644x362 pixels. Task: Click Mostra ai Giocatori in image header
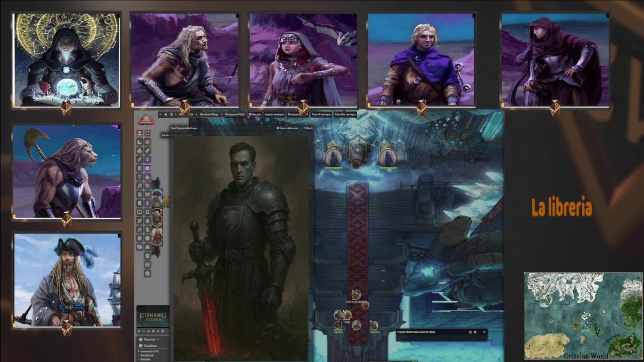tap(287, 128)
